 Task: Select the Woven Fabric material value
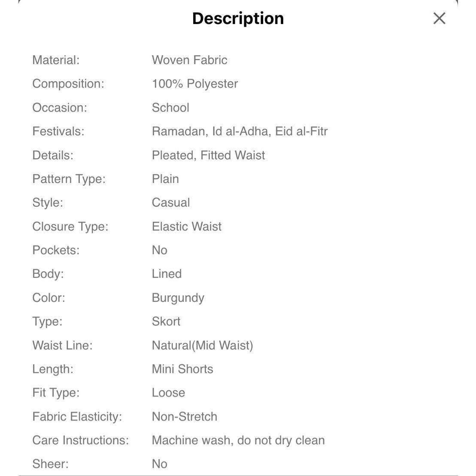click(x=189, y=60)
